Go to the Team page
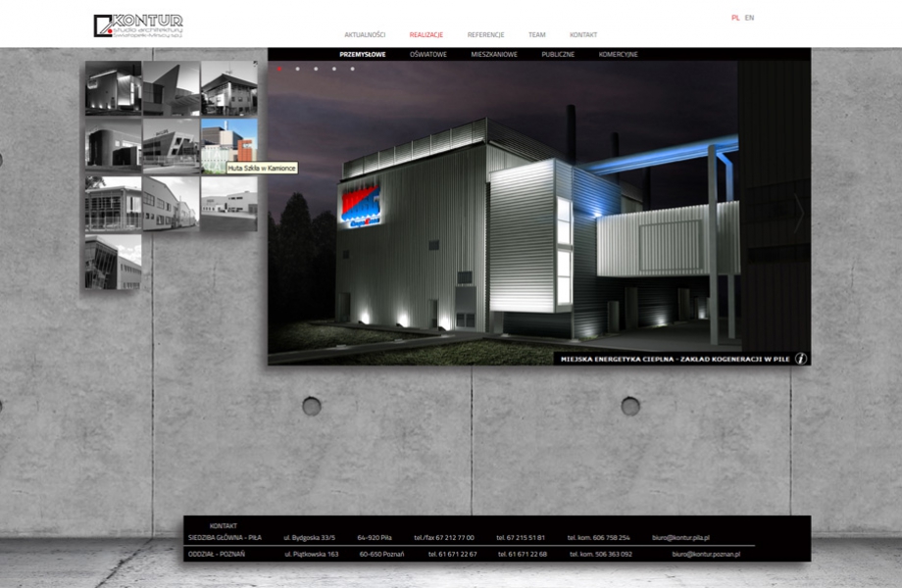The image size is (902, 588). (537, 35)
